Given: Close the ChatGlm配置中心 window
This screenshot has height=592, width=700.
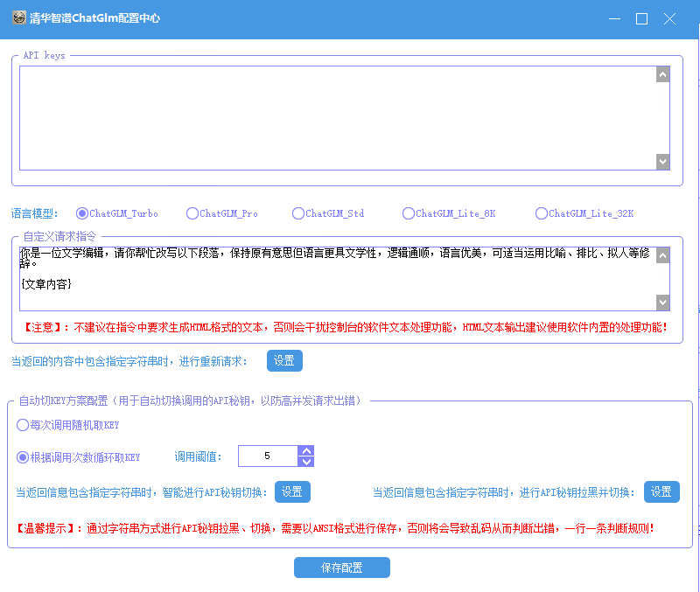Looking at the screenshot, I should tap(669, 18).
